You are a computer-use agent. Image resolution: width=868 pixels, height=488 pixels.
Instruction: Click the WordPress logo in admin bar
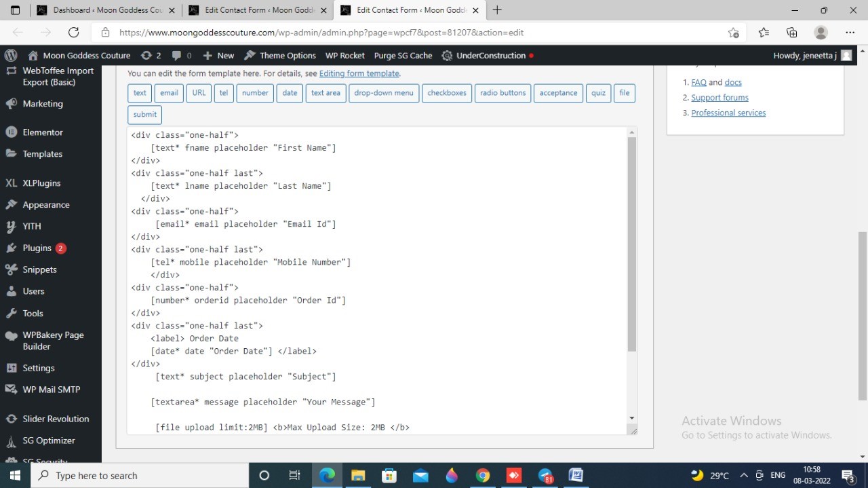click(x=11, y=56)
